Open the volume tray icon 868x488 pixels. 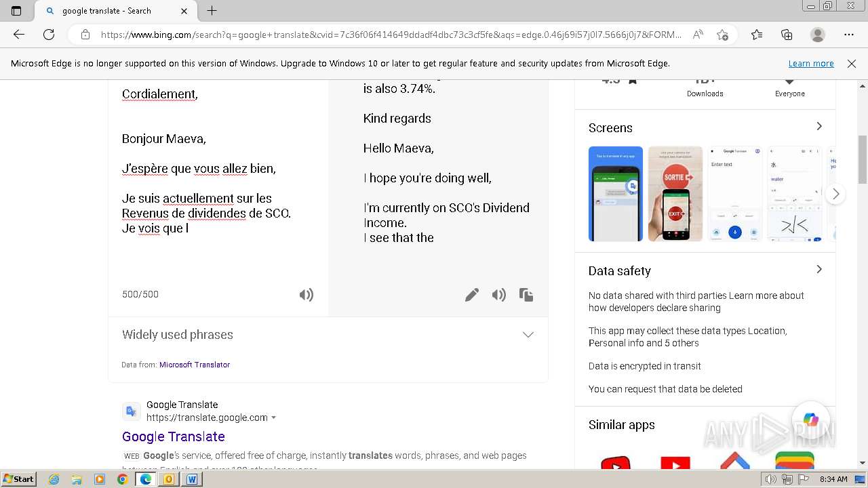click(771, 479)
